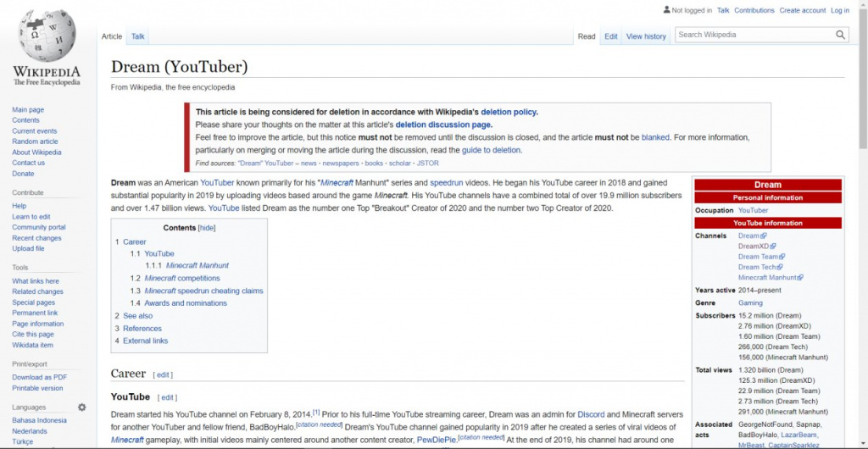The height and width of the screenshot is (449, 868).
Task: Jump to Minecraft competitions section
Action: 182,278
